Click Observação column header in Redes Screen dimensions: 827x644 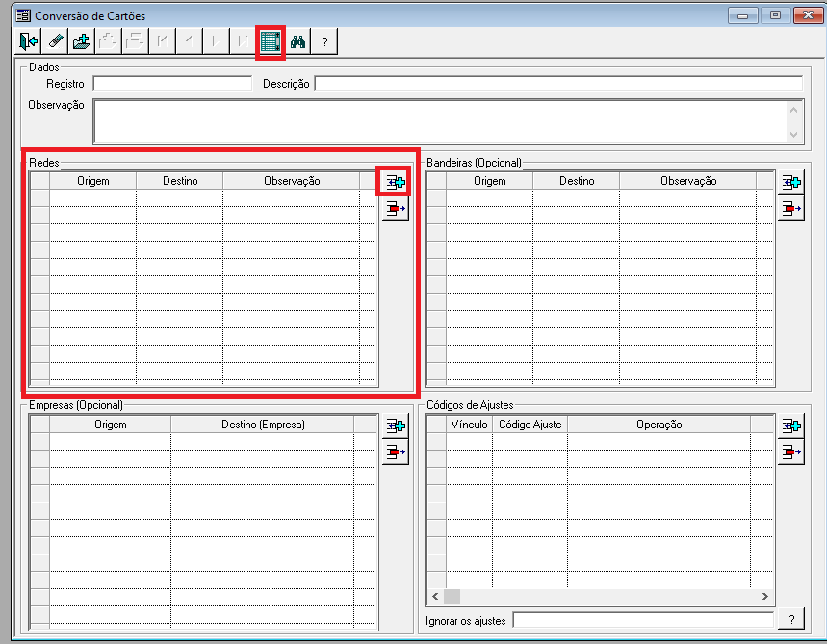click(x=292, y=181)
